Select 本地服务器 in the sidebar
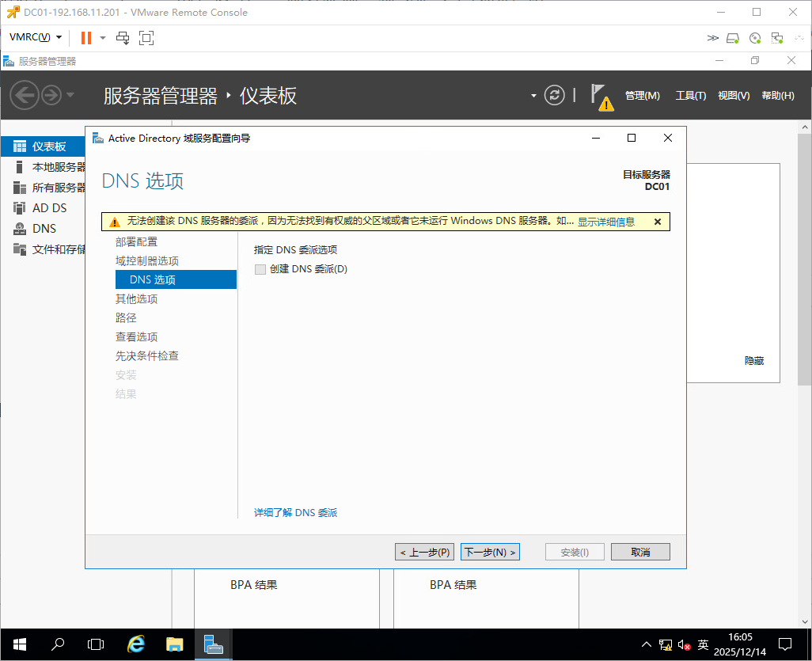Viewport: 812px width, 661px height. (43, 167)
